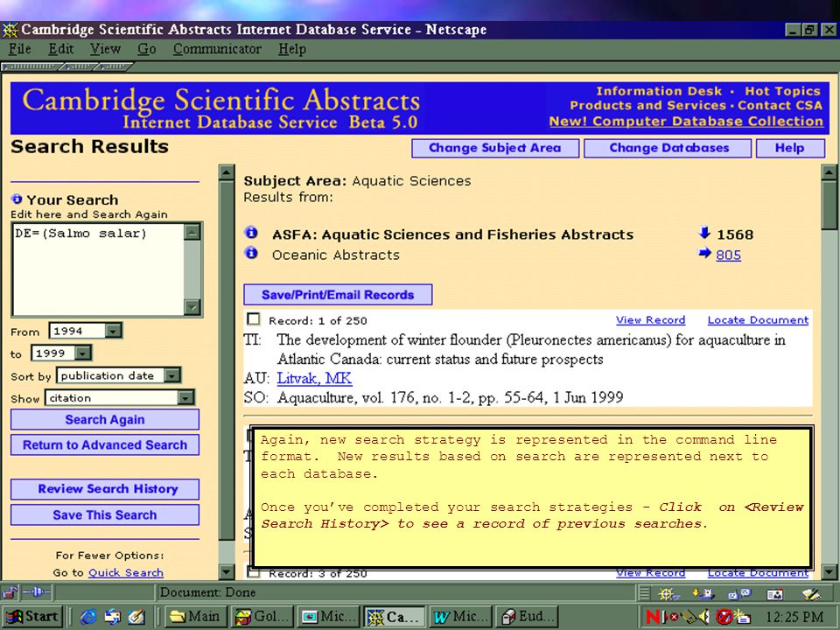Click the Windows Start button
Image resolution: width=840 pixels, height=630 pixels.
click(32, 617)
